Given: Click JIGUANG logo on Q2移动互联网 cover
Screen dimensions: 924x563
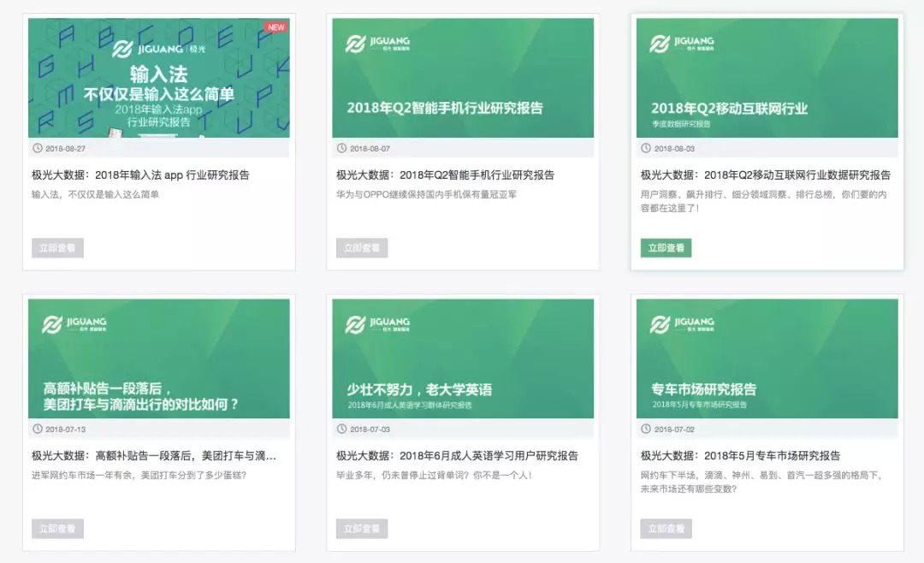Looking at the screenshot, I should tap(682, 44).
